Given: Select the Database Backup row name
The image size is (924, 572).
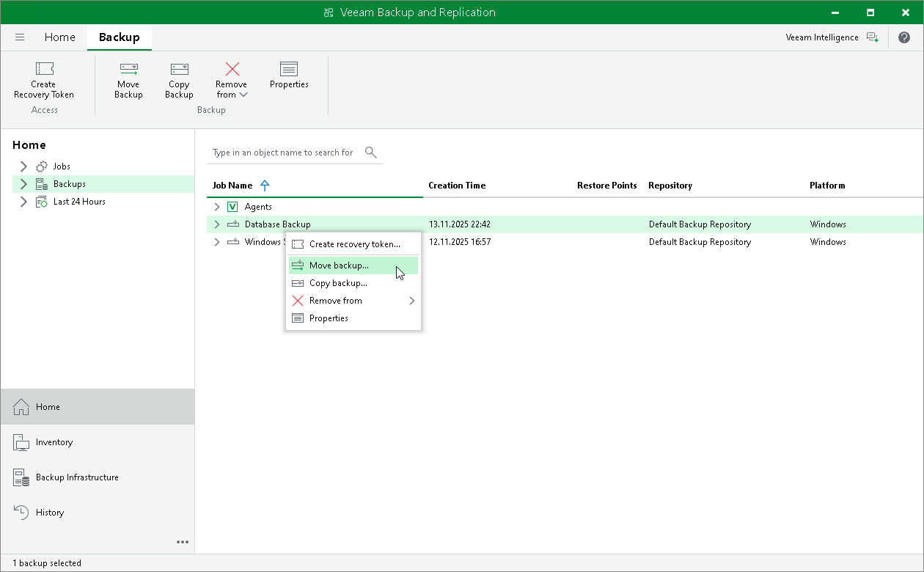Looking at the screenshot, I should [x=278, y=224].
